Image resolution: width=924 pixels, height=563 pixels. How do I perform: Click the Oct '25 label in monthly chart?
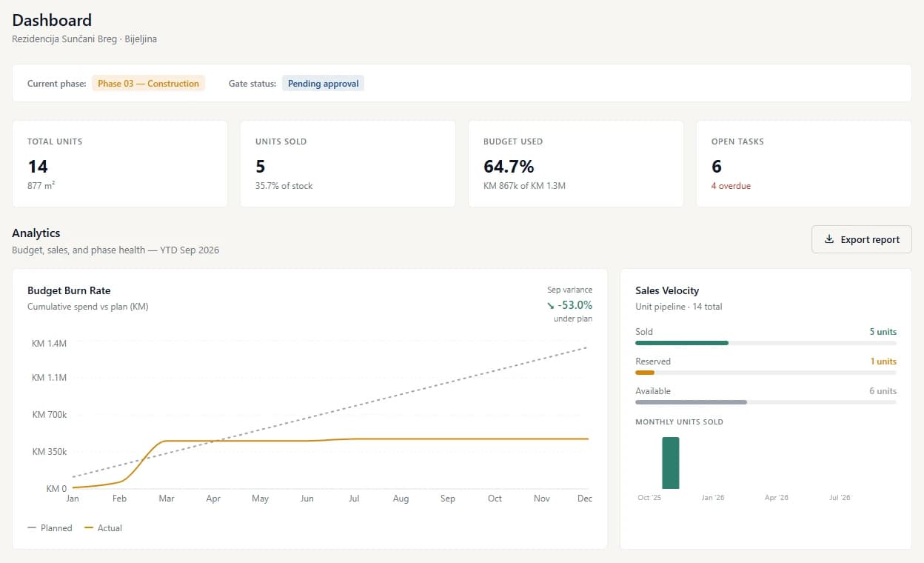pyautogui.click(x=649, y=498)
